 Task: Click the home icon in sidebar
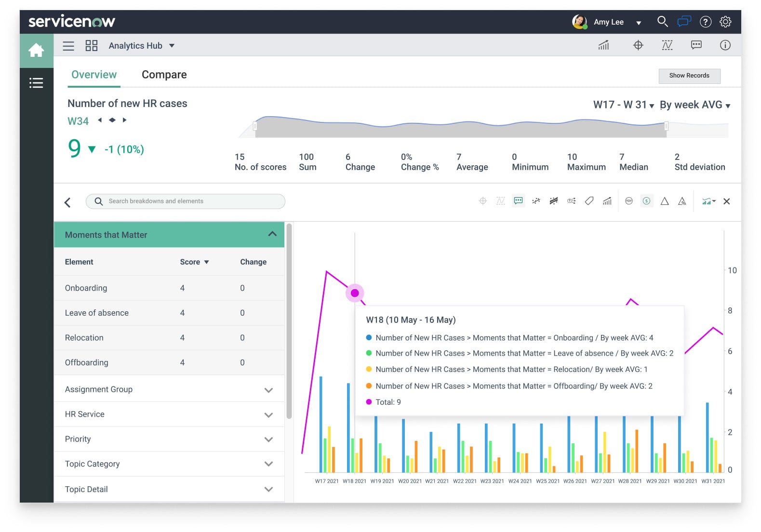click(36, 50)
